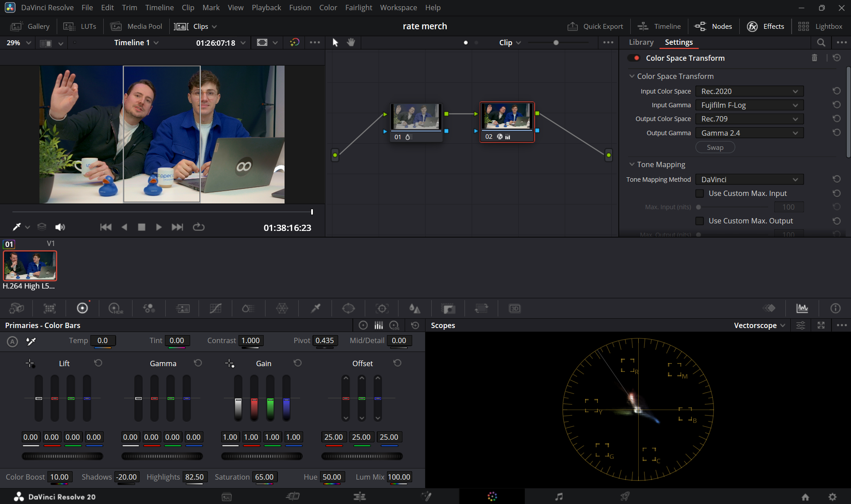Open the Tone Mapping Method dropdown

click(x=749, y=180)
